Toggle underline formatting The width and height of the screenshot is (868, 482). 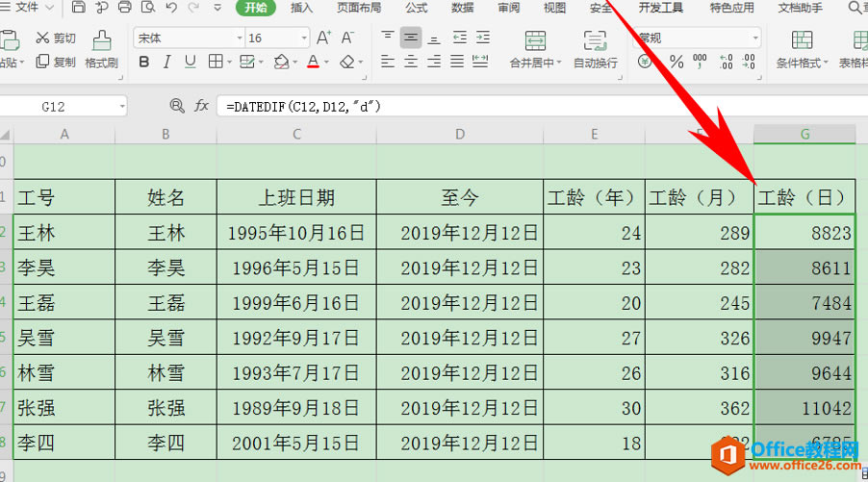coord(190,62)
